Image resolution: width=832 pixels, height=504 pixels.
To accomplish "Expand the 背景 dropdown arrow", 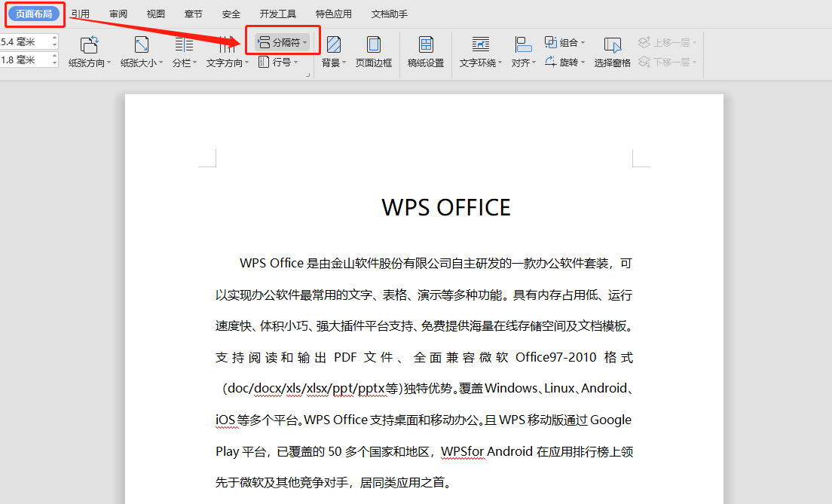I will pos(344,63).
